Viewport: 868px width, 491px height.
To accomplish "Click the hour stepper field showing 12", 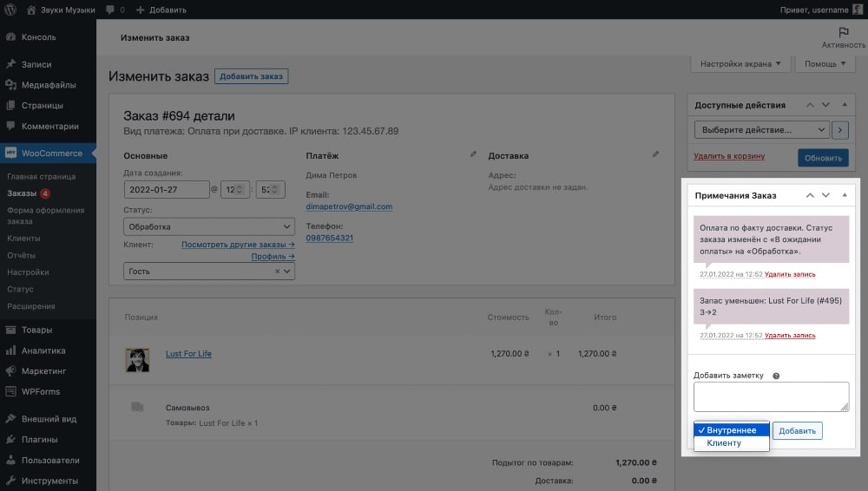I will point(234,189).
